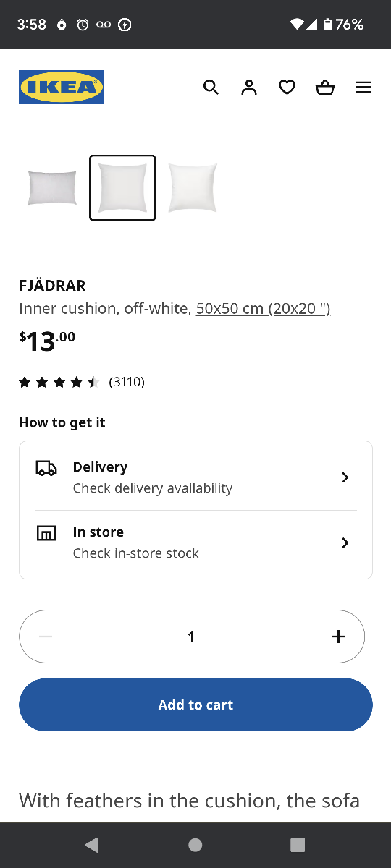The image size is (391, 868).
Task: Open the hamburger menu
Action: click(363, 88)
